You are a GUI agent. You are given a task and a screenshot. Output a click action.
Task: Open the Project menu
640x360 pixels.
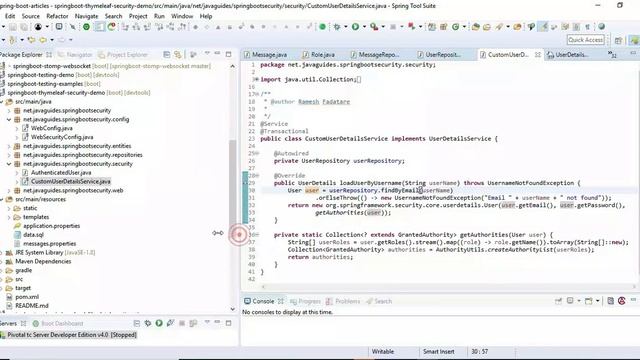click(138, 16)
